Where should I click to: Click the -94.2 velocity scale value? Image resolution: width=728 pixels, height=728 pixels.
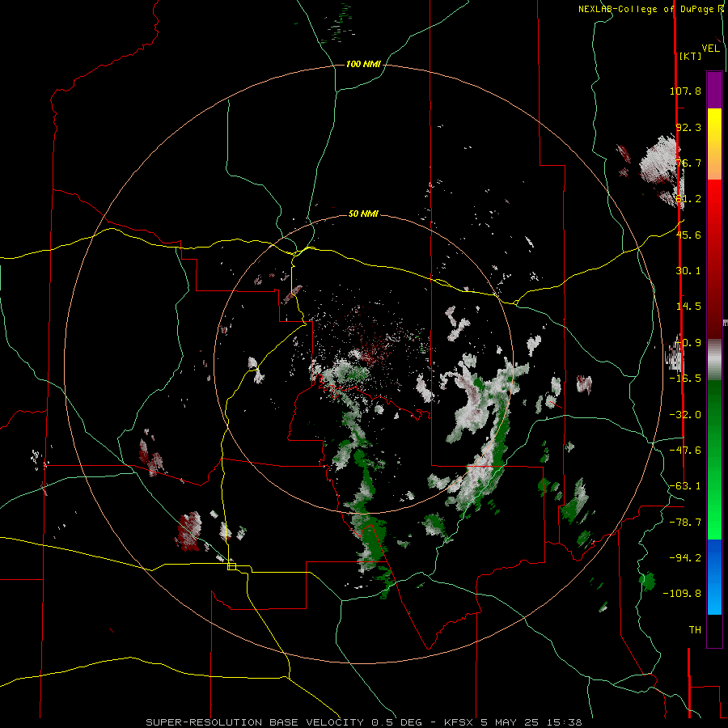(685, 557)
